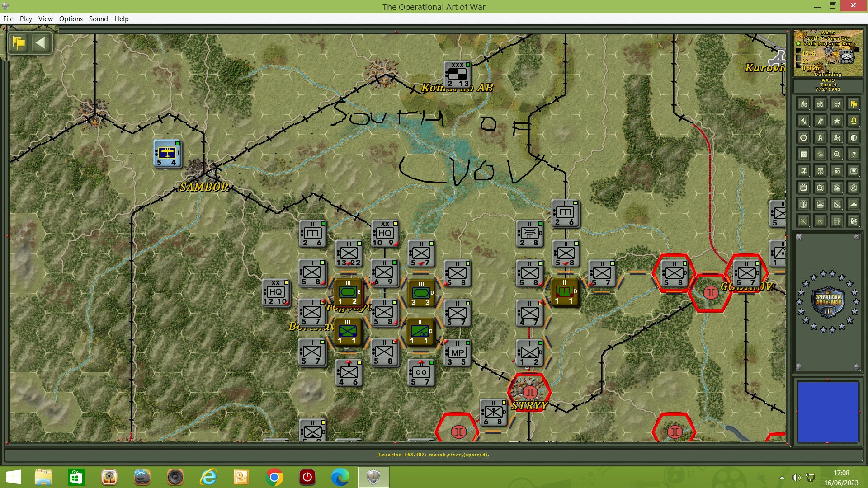The height and width of the screenshot is (488, 868).
Task: Toggle the half-circle contrast icon
Action: [x=854, y=138]
